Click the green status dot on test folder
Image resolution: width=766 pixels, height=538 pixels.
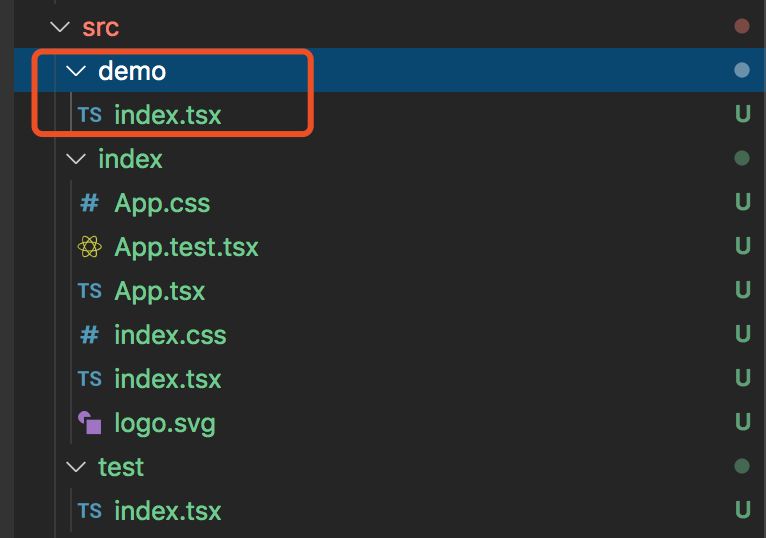pos(741,466)
